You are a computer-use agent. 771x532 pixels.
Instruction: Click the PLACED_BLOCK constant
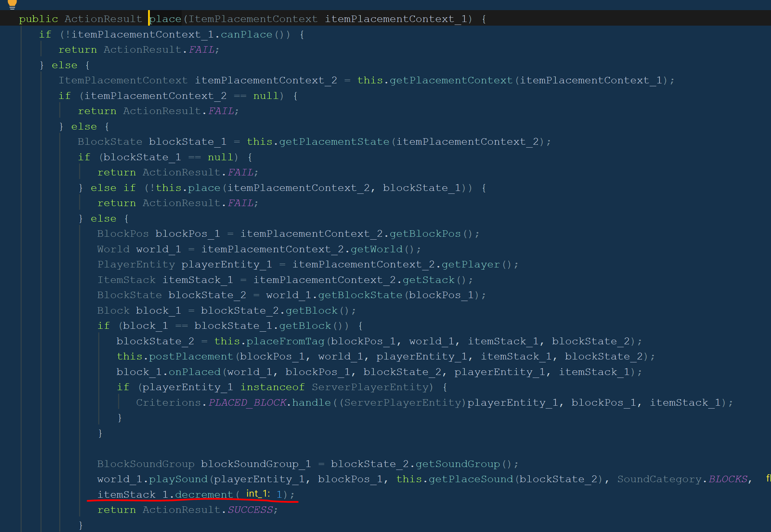247,402
